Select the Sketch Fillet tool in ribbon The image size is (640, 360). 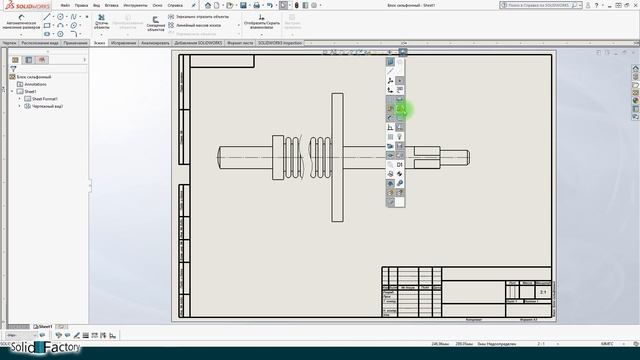pyautogui.click(x=73, y=34)
